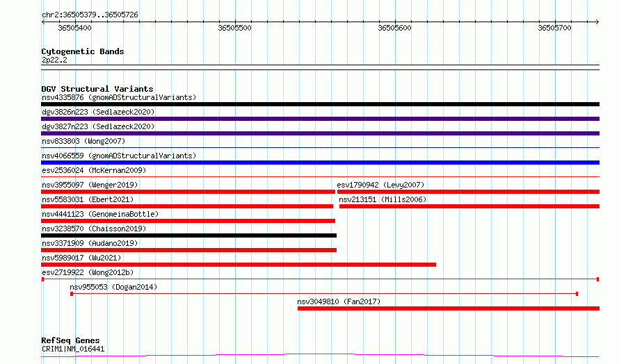The width and height of the screenshot is (619, 364).
Task: Select the red nsv5989017 variant bar
Action: 239,265
